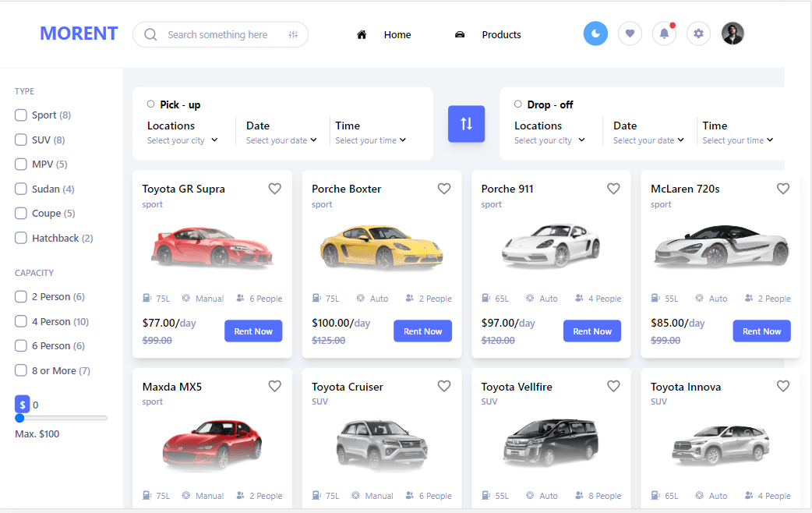Go to the Home menu item
The height and width of the screenshot is (513, 812).
coord(397,35)
